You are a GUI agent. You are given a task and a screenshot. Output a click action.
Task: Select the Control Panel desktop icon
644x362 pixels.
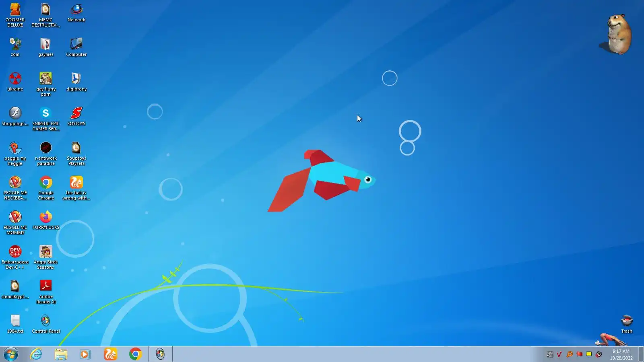point(45,324)
